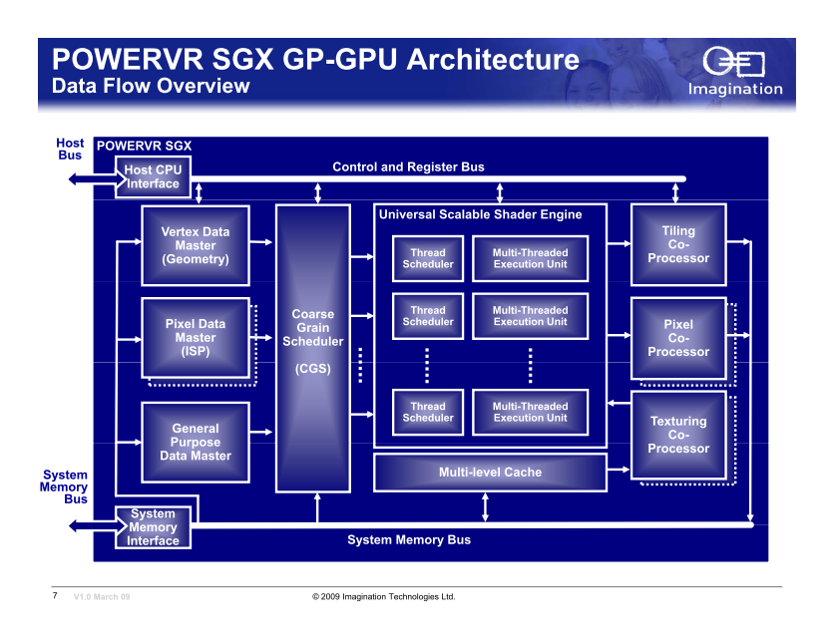Click the '© 2009 Imagination Technologies Ltd.' footer

coord(383,597)
